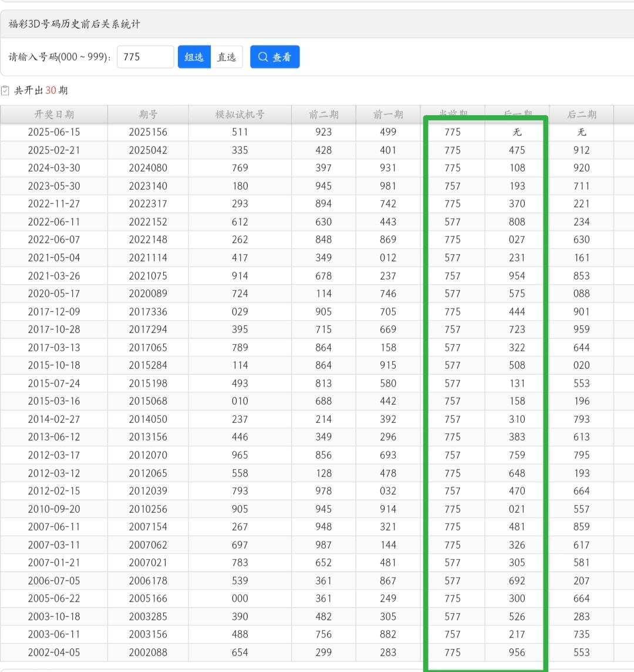Switch to the 直选 option
634x672 pixels.
click(227, 57)
